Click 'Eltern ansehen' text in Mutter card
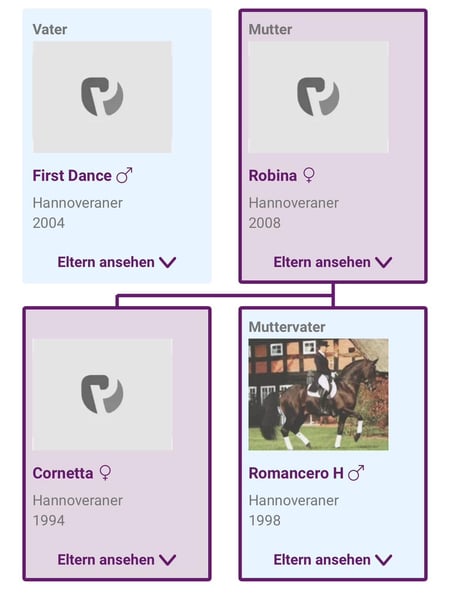450x600 pixels. (322, 262)
